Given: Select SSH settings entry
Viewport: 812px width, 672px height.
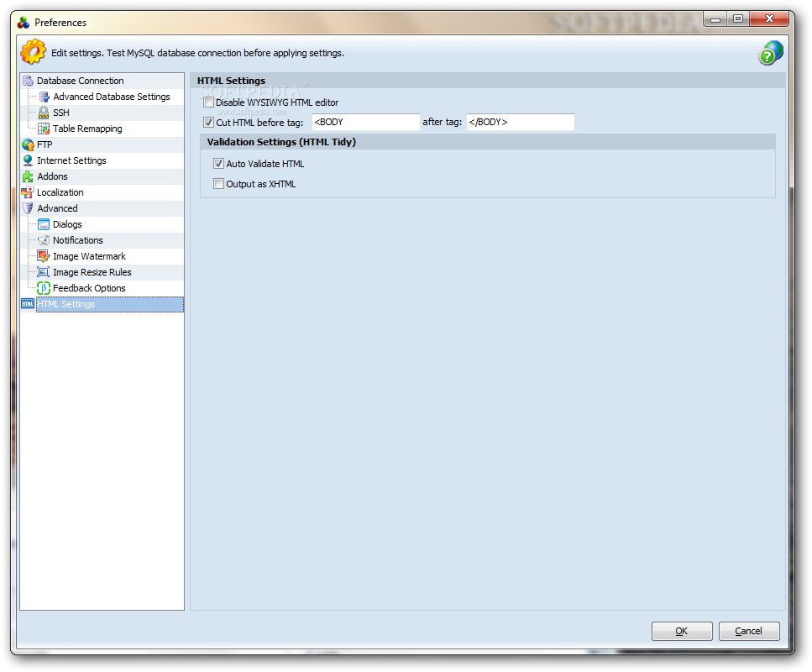Looking at the screenshot, I should click(x=61, y=113).
